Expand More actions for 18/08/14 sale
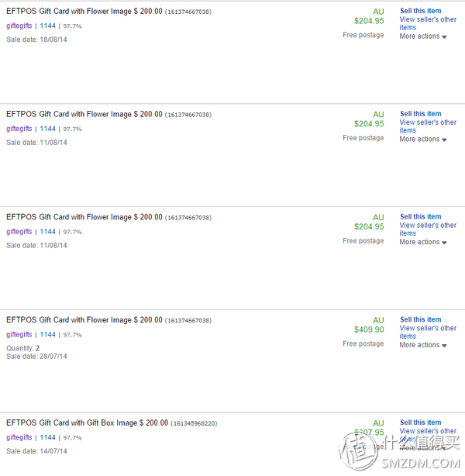Screen dimensions: 465x476 [422, 36]
